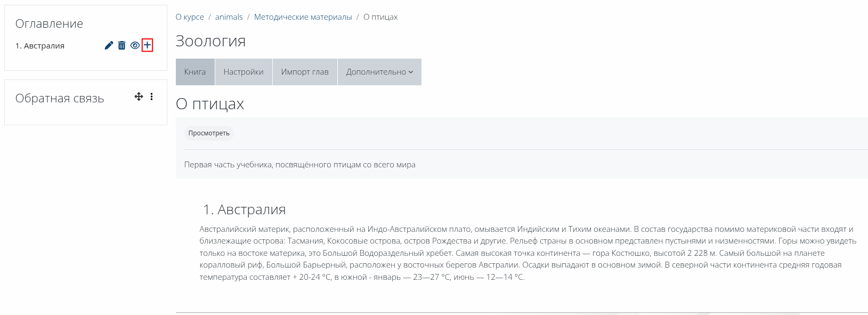Edit the Австралия chapter with pencil icon
The width and height of the screenshot is (868, 315).
(109, 45)
